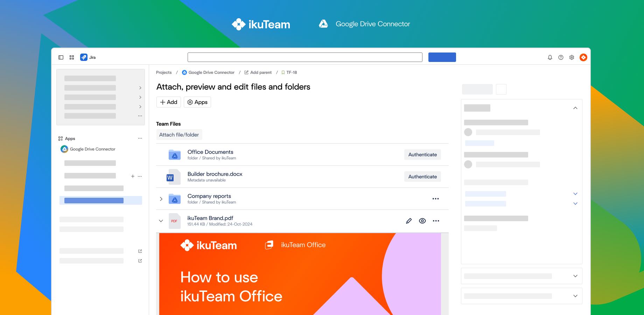Viewport: 644px width, 315px height.
Task: Click the Company reports folder icon
Action: click(175, 199)
